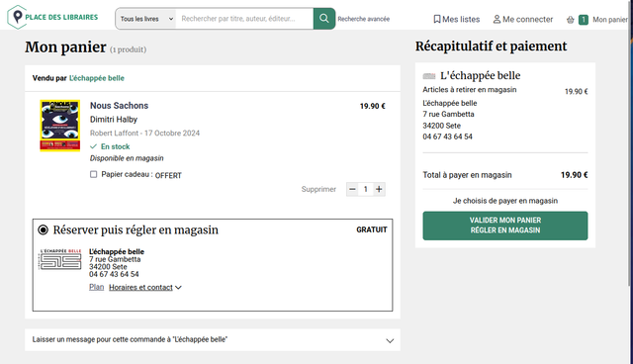Select 'Robert Laffont - 17 Octobre 2024' text
The height and width of the screenshot is (364, 633).
tap(144, 134)
